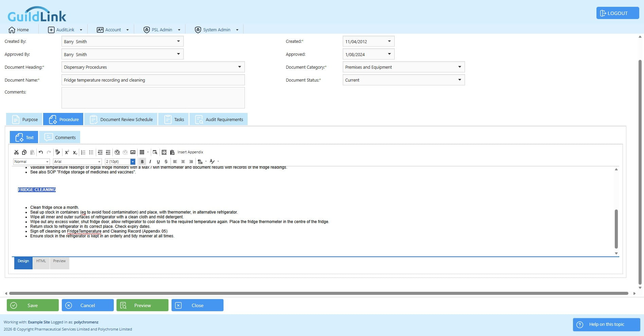Screen dimensions: 644x336
Task: Align text right
Action: pos(191,162)
